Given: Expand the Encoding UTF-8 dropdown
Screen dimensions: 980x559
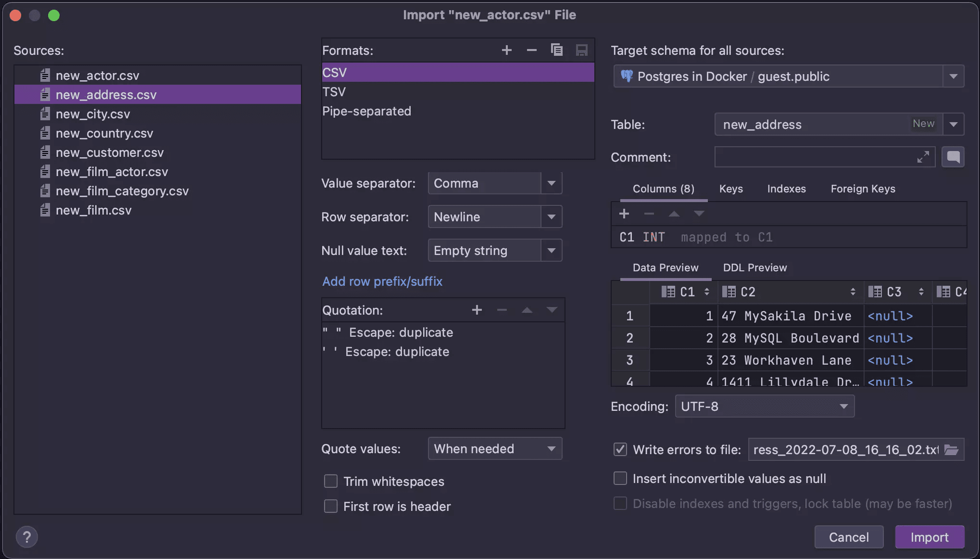Looking at the screenshot, I should pos(843,407).
